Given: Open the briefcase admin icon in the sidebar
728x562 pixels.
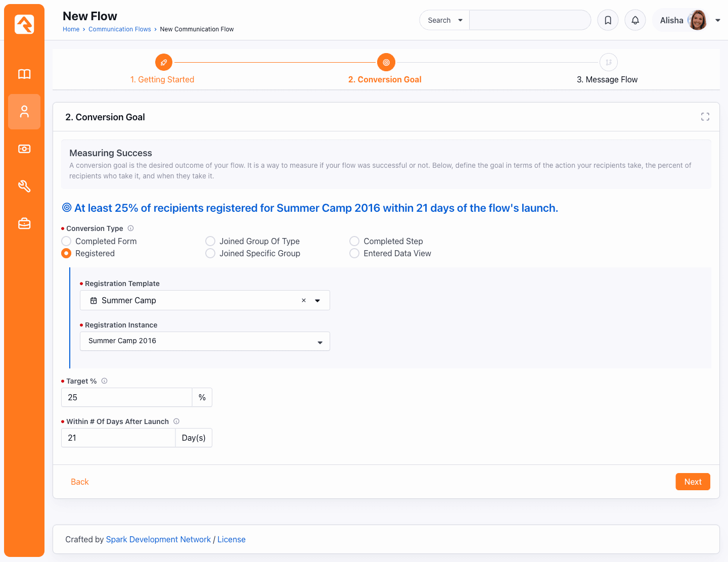Looking at the screenshot, I should click(24, 223).
